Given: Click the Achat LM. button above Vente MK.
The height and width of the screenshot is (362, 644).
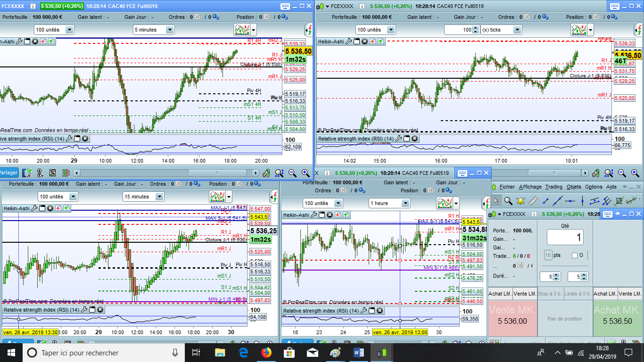Looking at the screenshot, I should pyautogui.click(x=501, y=294).
